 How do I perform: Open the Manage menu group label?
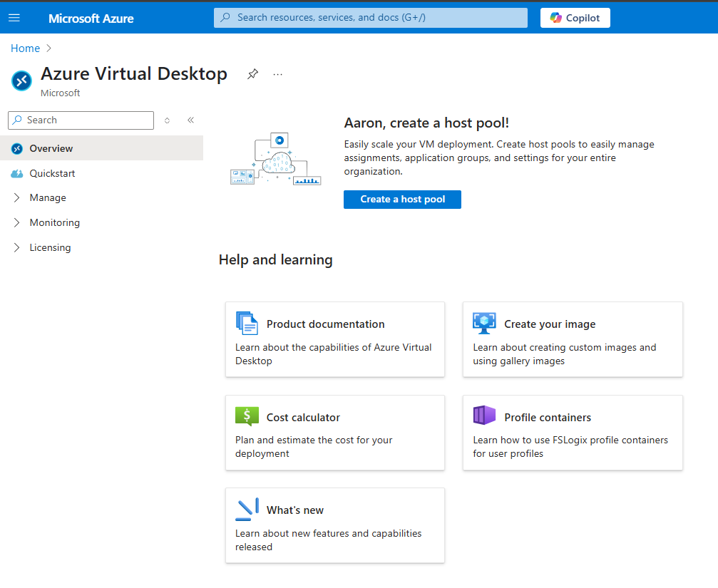pyautogui.click(x=48, y=197)
